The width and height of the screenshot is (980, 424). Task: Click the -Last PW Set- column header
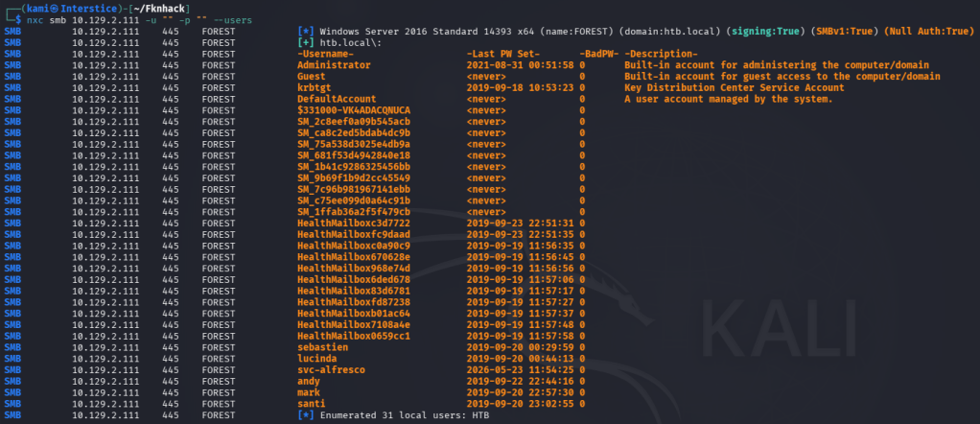[503, 54]
